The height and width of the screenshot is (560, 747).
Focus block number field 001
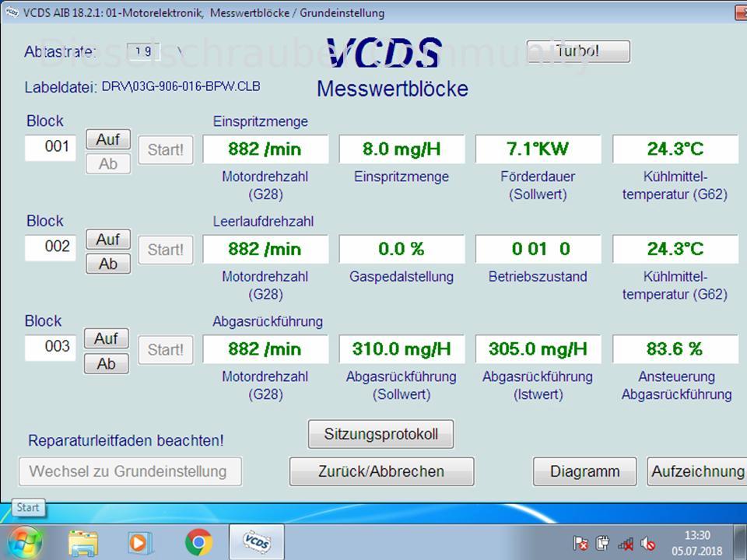tap(51, 147)
